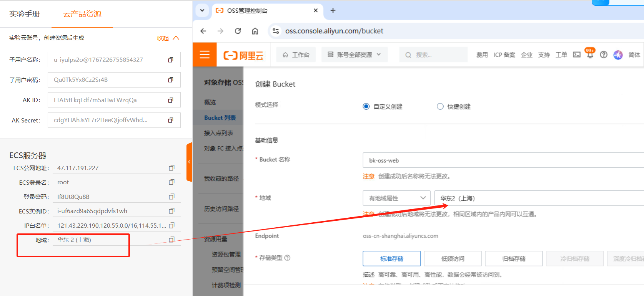Screen dimensions: 644x296
Task: Open 我收藏的路径 in sidebar
Action: point(221,179)
